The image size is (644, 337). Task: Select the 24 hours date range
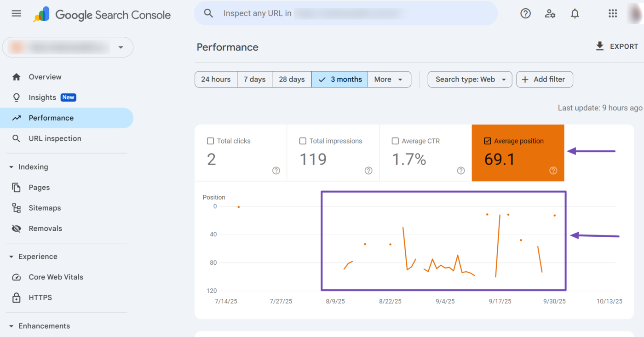click(216, 79)
